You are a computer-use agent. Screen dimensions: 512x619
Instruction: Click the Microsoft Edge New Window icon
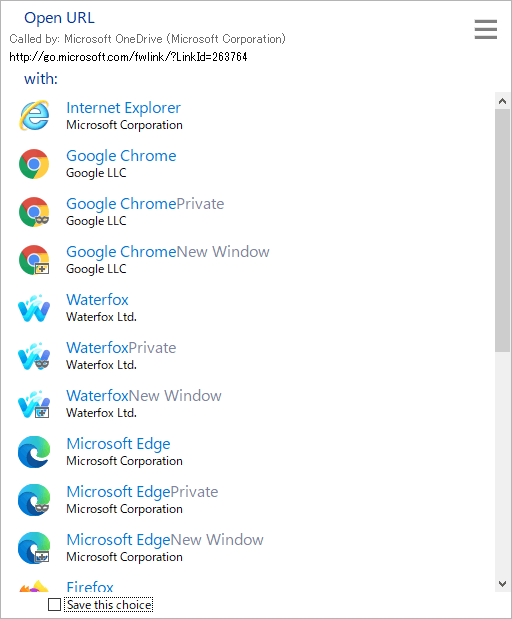[x=34, y=548]
